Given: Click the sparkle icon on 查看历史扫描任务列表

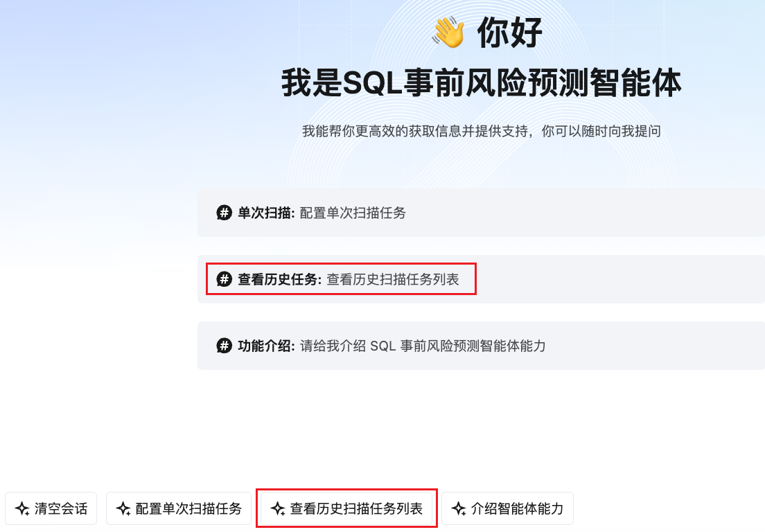Looking at the screenshot, I should [278, 508].
